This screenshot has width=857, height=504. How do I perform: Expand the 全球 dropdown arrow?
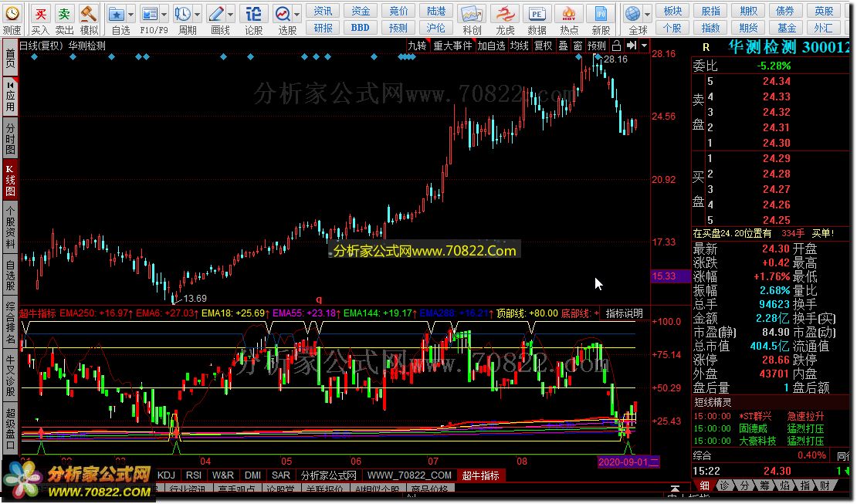(x=647, y=14)
